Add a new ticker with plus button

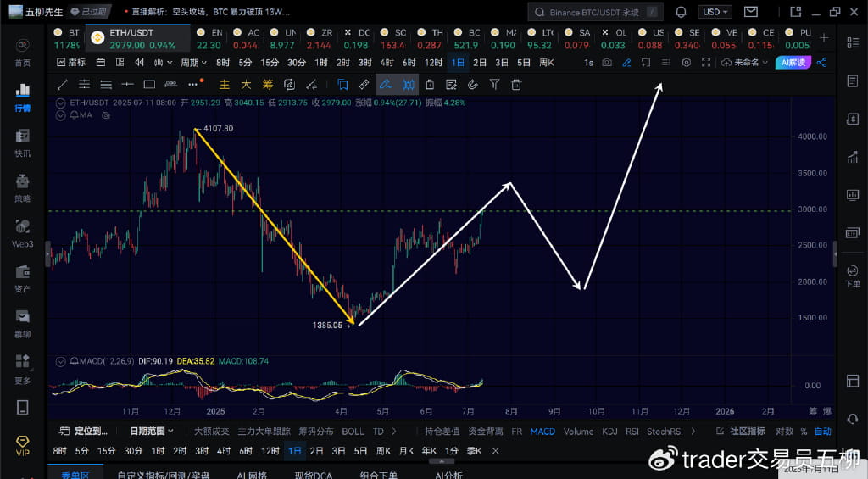pyautogui.click(x=824, y=37)
